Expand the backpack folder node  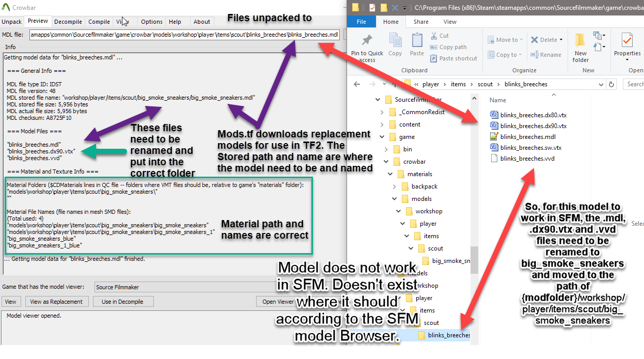pyautogui.click(x=394, y=186)
